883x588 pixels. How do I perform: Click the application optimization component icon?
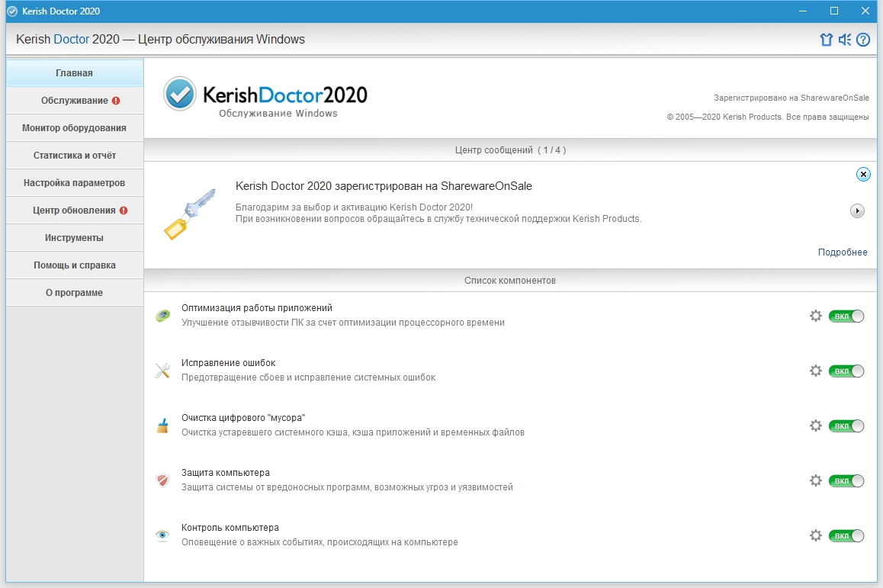pos(162,316)
